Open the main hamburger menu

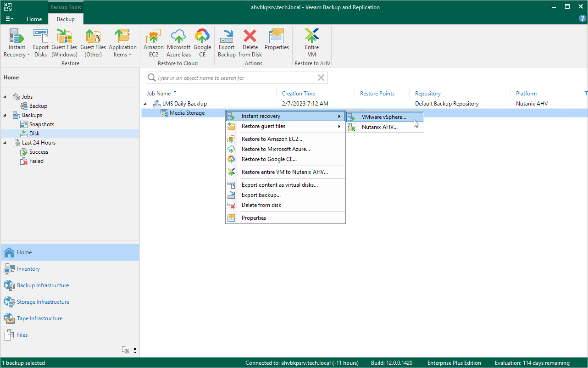(x=9, y=19)
